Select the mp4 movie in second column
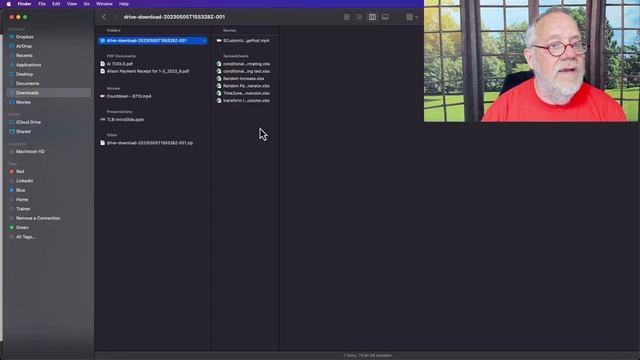Image resolution: width=640 pixels, height=360 pixels. [246, 41]
